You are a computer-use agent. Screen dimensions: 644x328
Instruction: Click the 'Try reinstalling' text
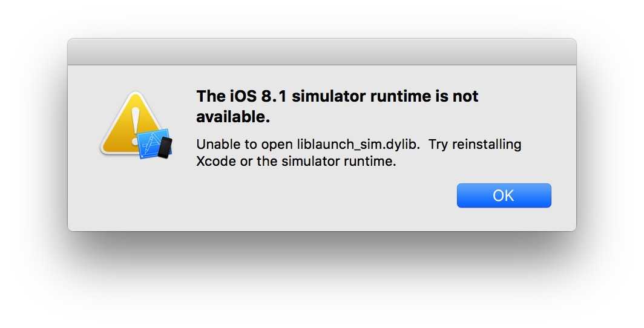(475, 145)
